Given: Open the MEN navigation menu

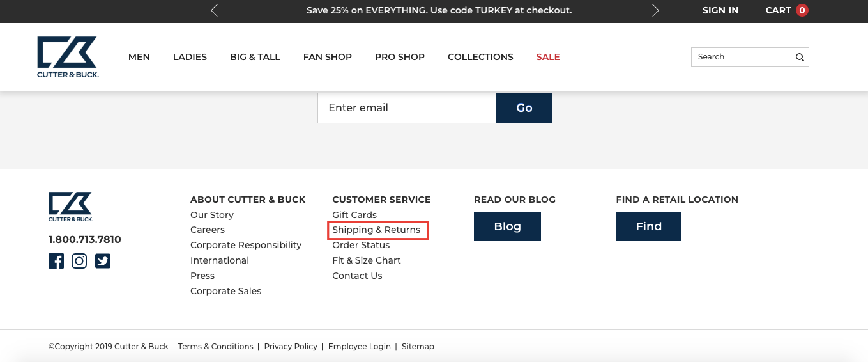Looking at the screenshot, I should [139, 57].
